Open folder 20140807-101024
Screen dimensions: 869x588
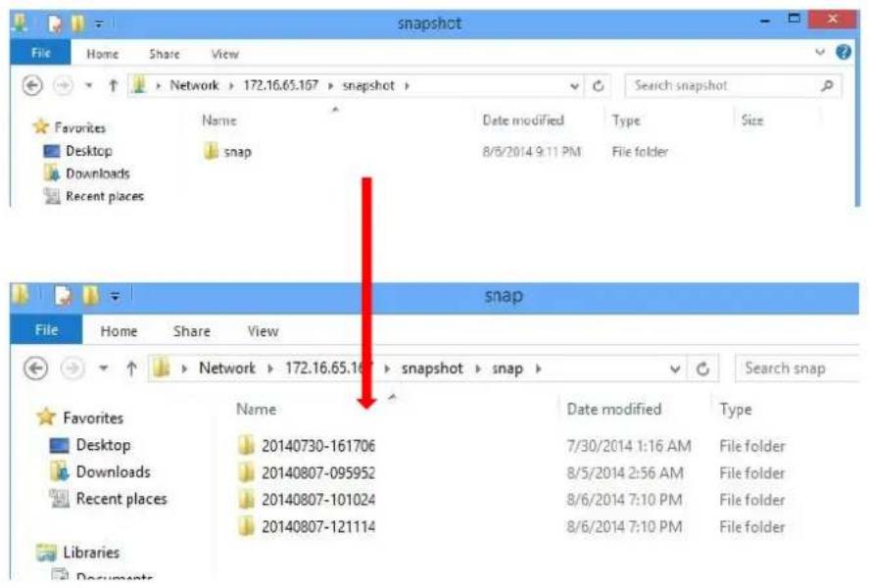[317, 500]
